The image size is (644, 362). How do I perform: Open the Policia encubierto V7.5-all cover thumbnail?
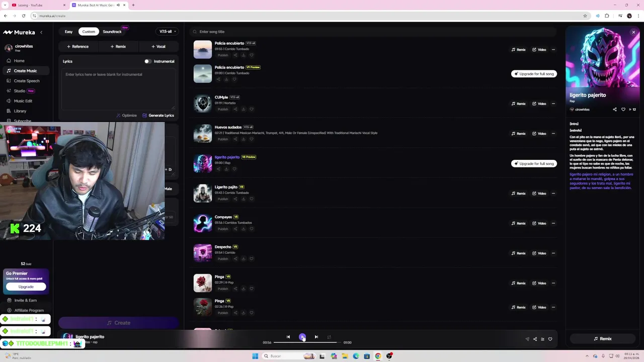[x=203, y=49]
